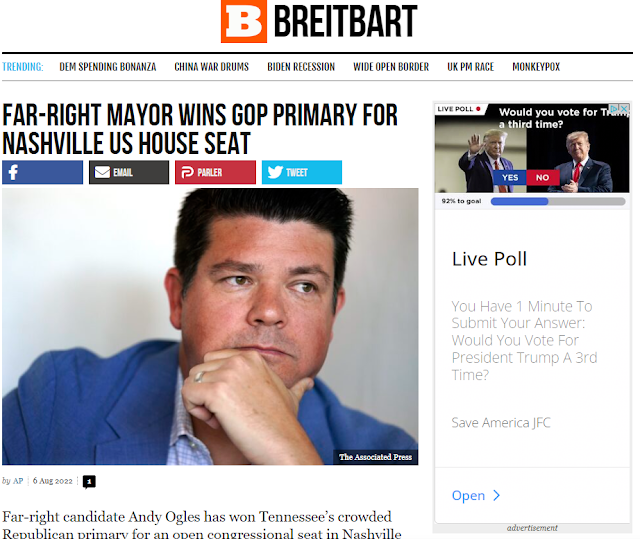Go to Wide Open Border topic
Screen dimensions: 640x539
pos(391,67)
